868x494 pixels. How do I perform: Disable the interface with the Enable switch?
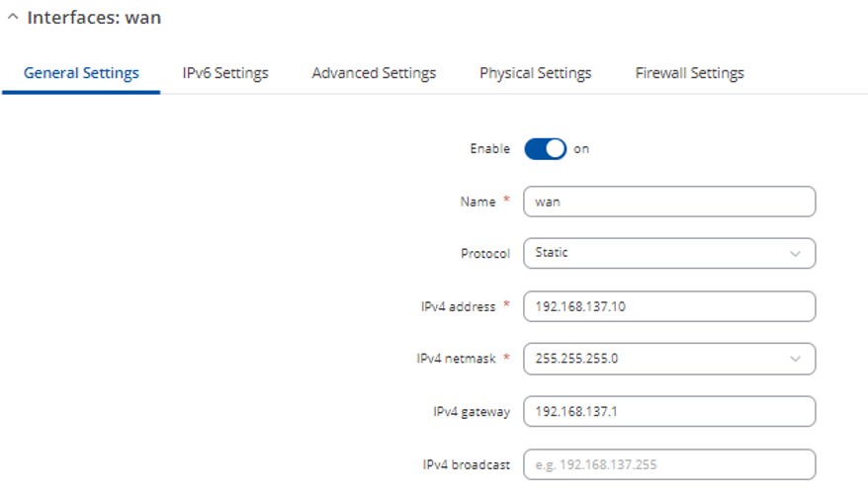[x=545, y=149]
